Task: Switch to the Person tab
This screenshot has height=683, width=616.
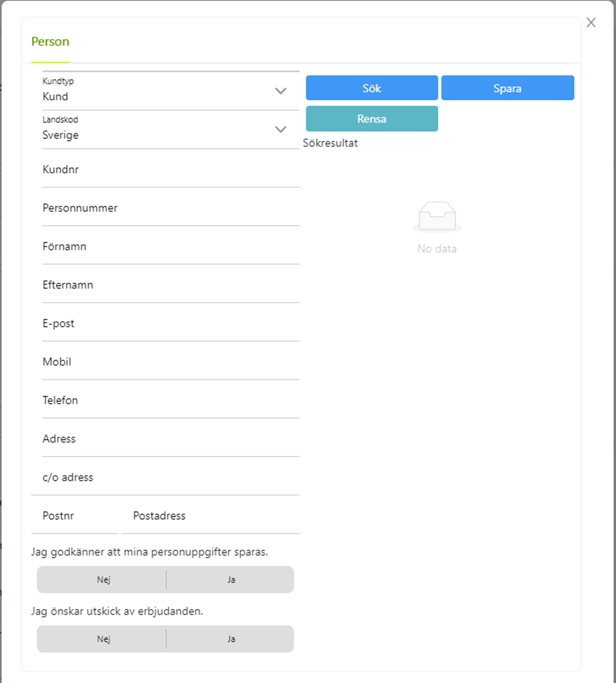Action: (50, 41)
